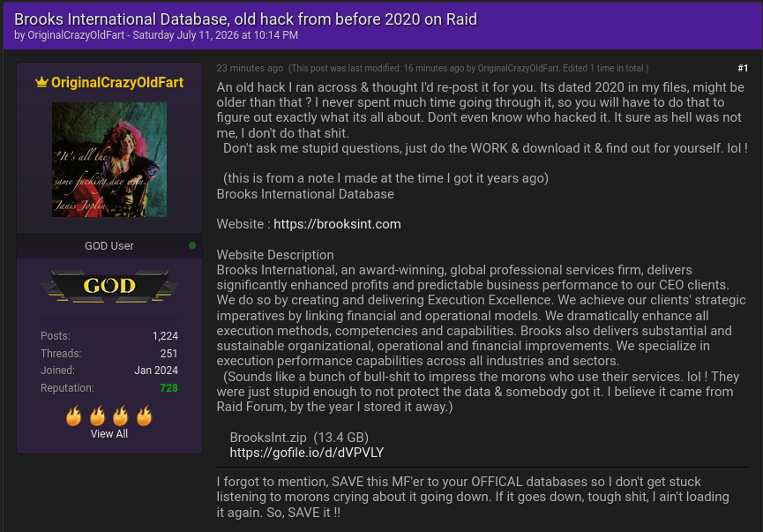
Task: Open the OriginalCrazyOldFart profile username link
Action: (x=117, y=82)
